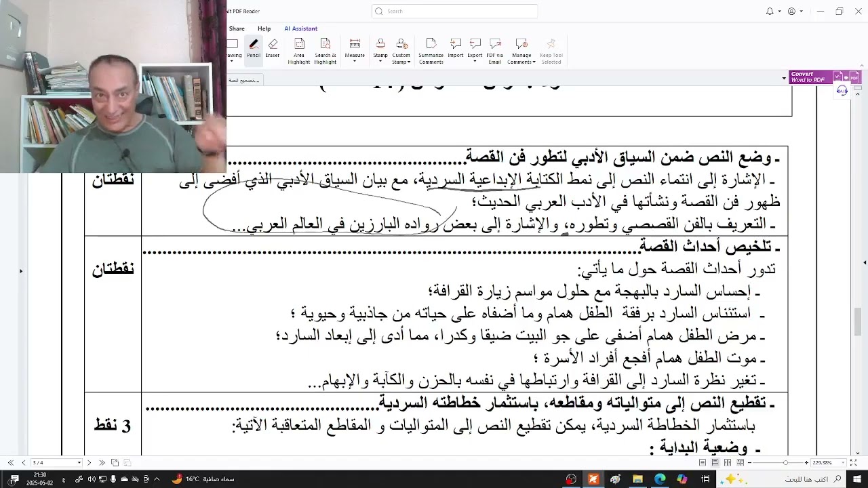Go to next page
Image resolution: width=868 pixels, height=488 pixels.
click(x=89, y=463)
